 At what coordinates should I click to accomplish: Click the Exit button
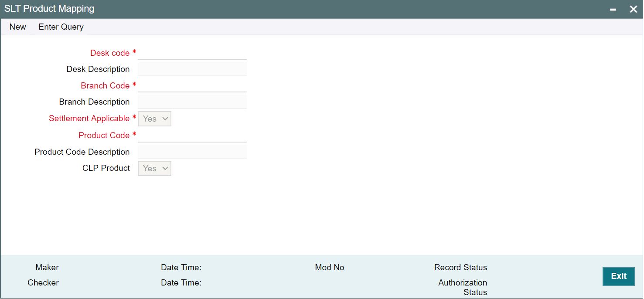pos(619,276)
